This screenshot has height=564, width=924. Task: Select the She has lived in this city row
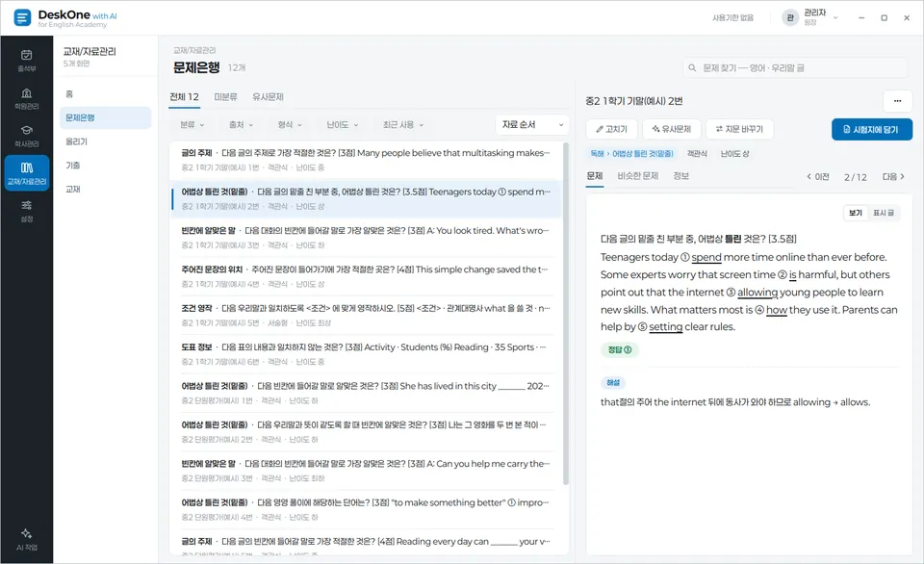(x=366, y=393)
